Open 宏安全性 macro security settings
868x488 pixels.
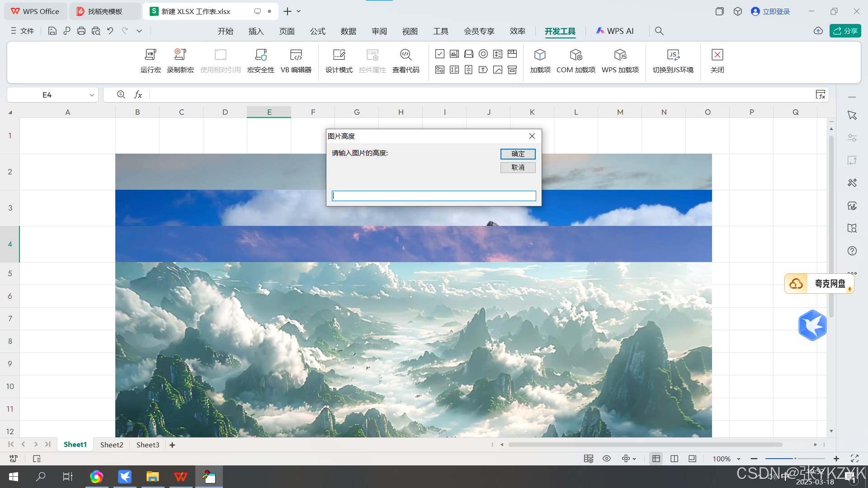click(261, 56)
